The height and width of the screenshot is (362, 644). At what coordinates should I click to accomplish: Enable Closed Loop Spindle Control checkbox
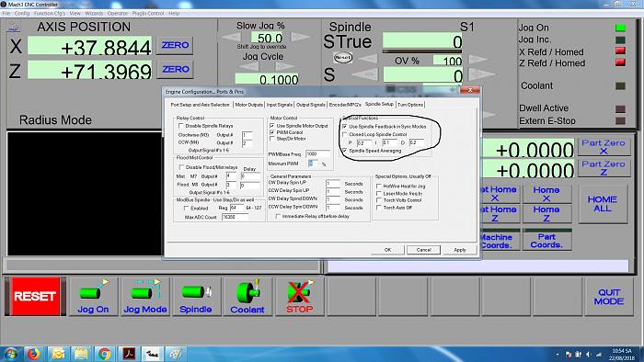point(345,134)
